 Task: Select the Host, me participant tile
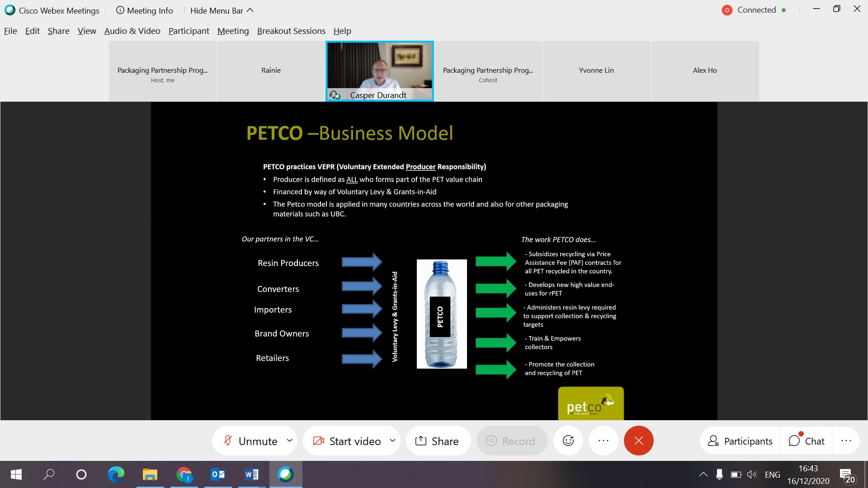tap(163, 71)
